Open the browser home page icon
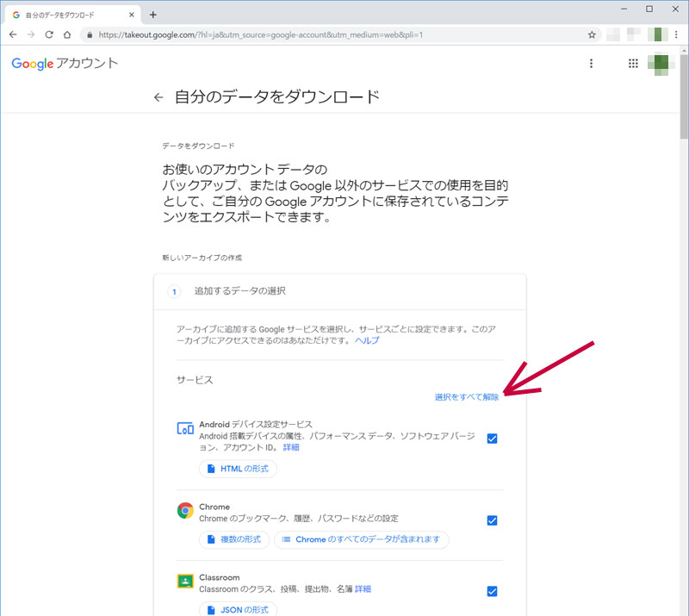This screenshot has height=616, width=689. [68, 34]
